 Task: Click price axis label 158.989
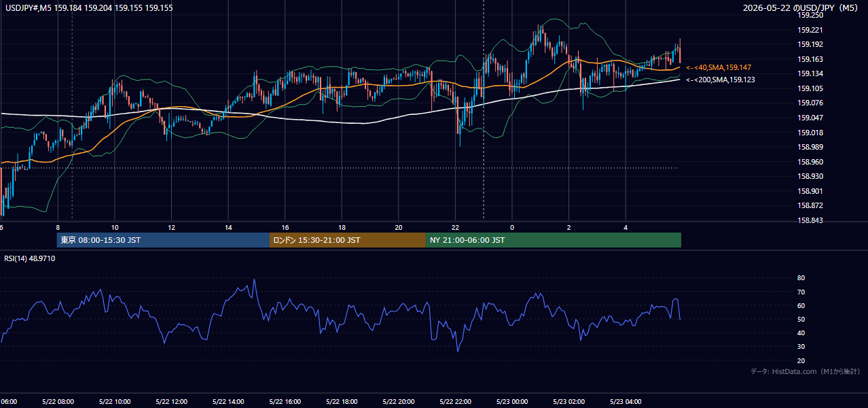point(810,147)
